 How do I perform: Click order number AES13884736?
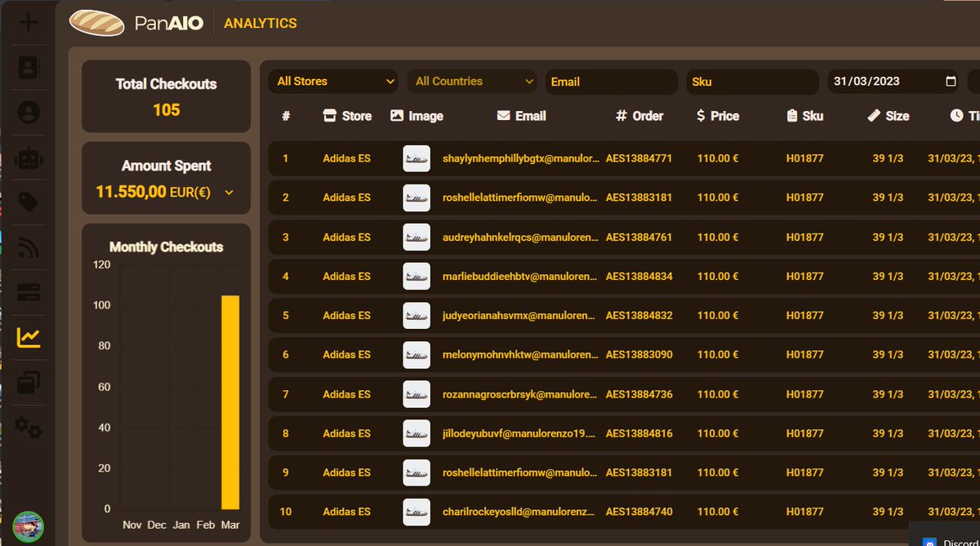click(639, 394)
